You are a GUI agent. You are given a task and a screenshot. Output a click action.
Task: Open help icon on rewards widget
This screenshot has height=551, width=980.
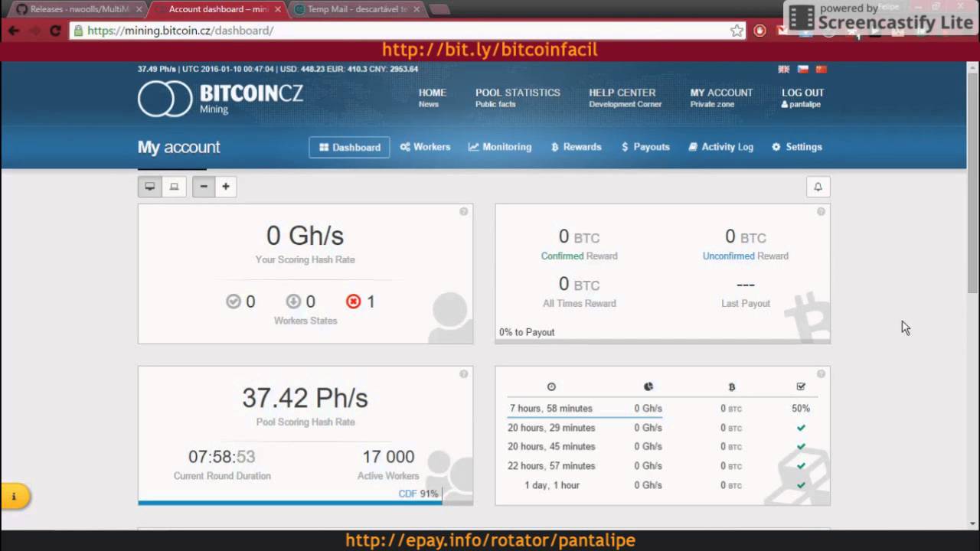(821, 211)
